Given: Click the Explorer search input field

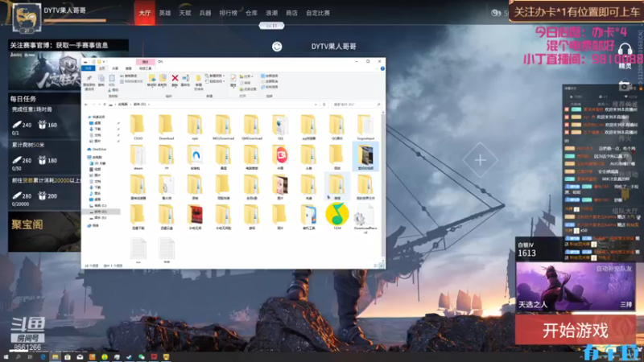Looking at the screenshot, I should click(354, 105).
